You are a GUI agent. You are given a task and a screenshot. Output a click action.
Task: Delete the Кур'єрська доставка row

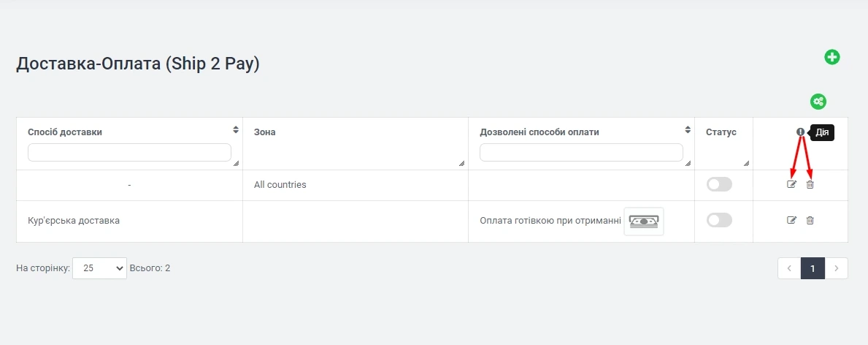tap(810, 220)
